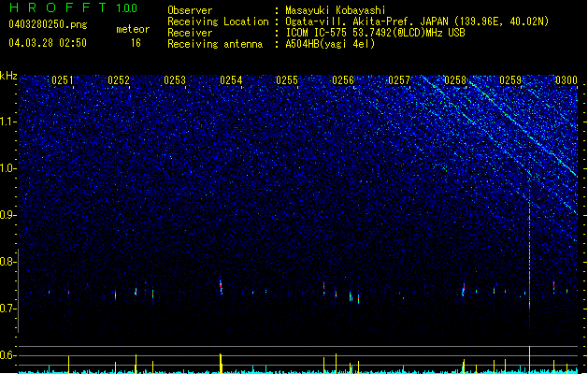Click the meteor count value 16
The width and height of the screenshot is (588, 374).
[136, 43]
